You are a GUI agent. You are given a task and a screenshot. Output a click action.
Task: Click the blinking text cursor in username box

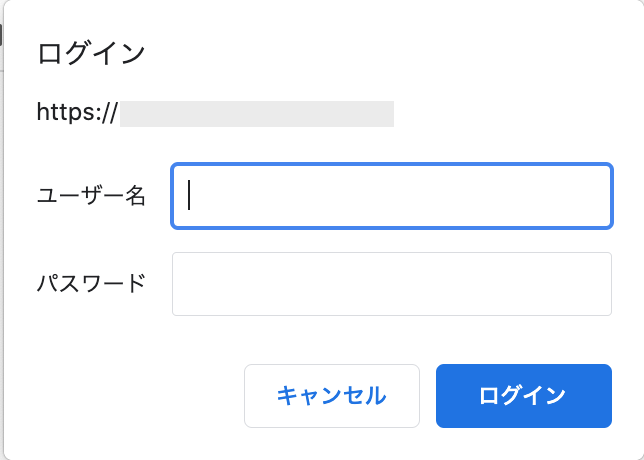click(x=190, y=196)
